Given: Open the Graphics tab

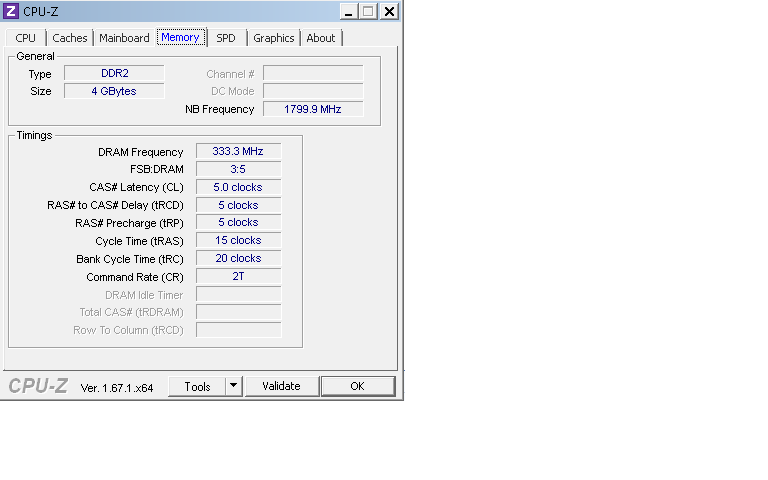Looking at the screenshot, I should tap(273, 38).
